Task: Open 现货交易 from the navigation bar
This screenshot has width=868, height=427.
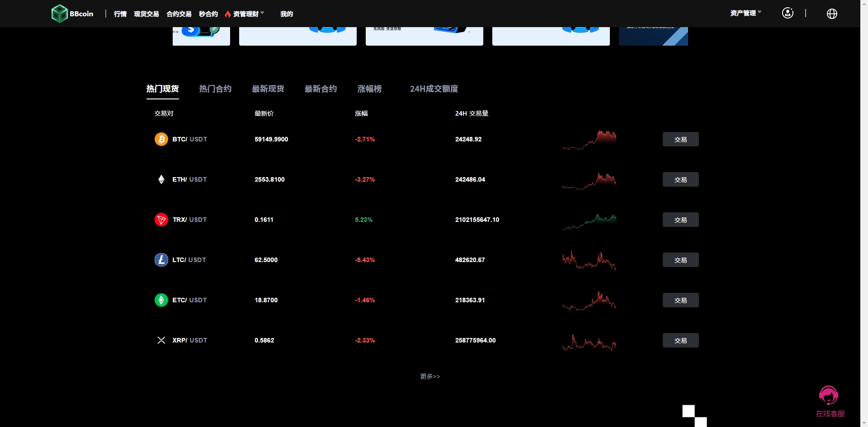Action: tap(146, 14)
